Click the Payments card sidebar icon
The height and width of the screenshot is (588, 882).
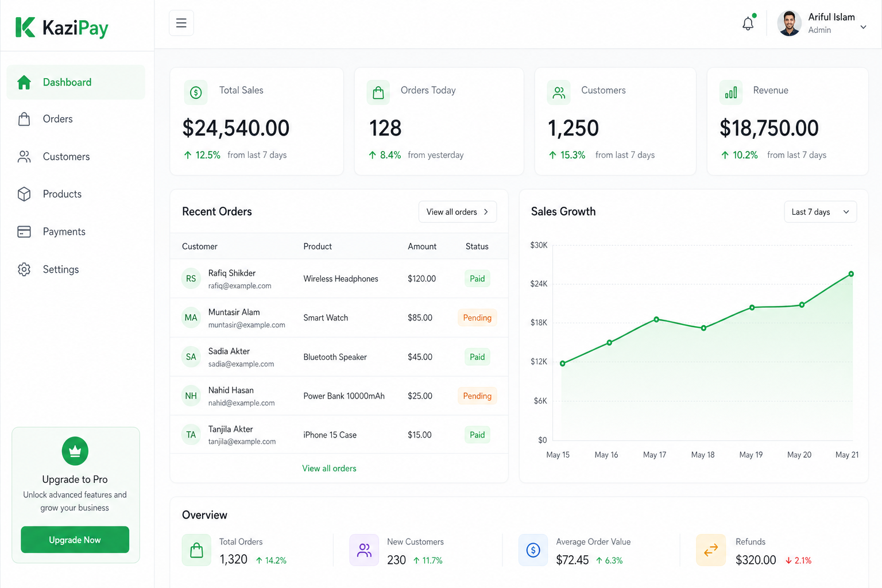click(x=24, y=231)
